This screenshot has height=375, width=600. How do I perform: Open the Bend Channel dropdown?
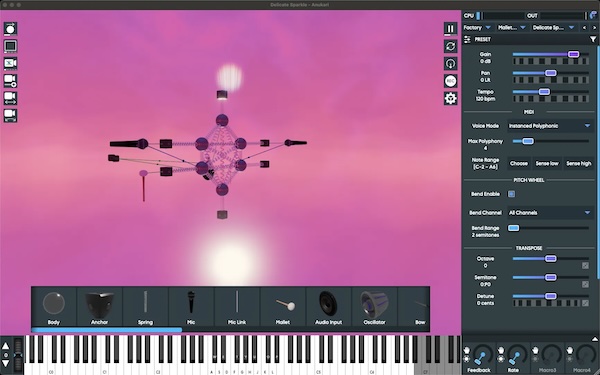[549, 213]
